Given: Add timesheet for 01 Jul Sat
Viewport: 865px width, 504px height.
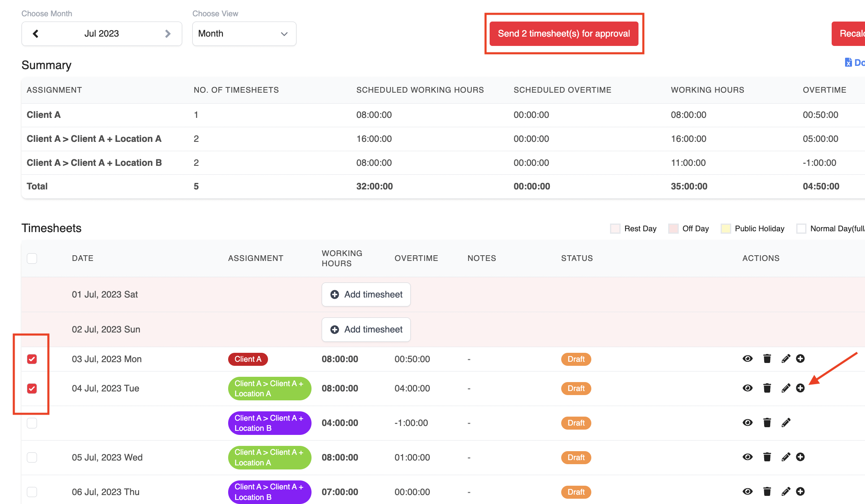Looking at the screenshot, I should (366, 294).
